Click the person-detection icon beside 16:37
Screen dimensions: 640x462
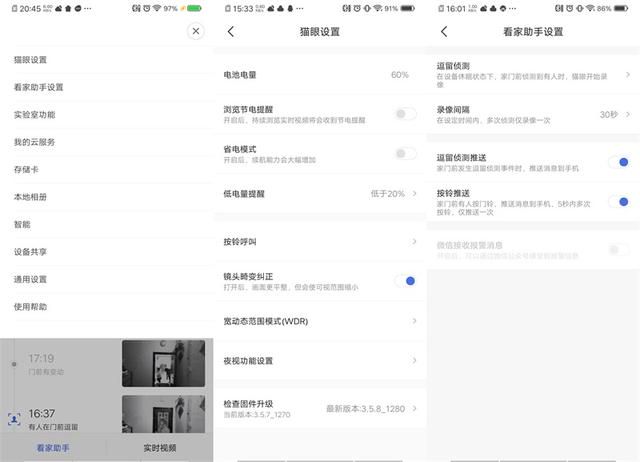point(14,419)
